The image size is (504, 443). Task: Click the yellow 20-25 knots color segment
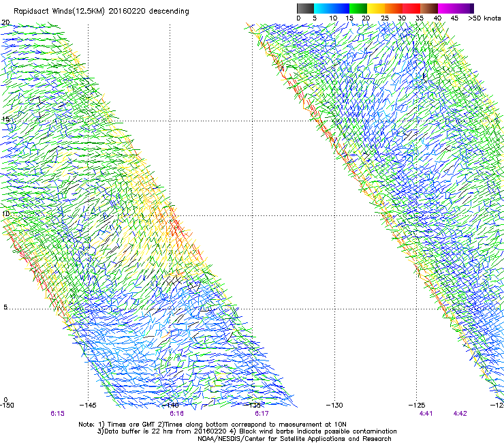click(376, 8)
